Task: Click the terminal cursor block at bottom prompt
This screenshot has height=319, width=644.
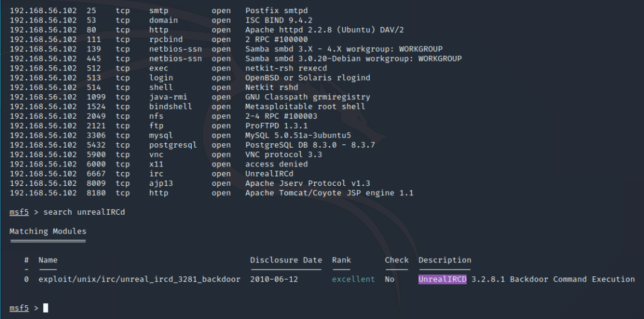Action: pyautogui.click(x=45, y=308)
